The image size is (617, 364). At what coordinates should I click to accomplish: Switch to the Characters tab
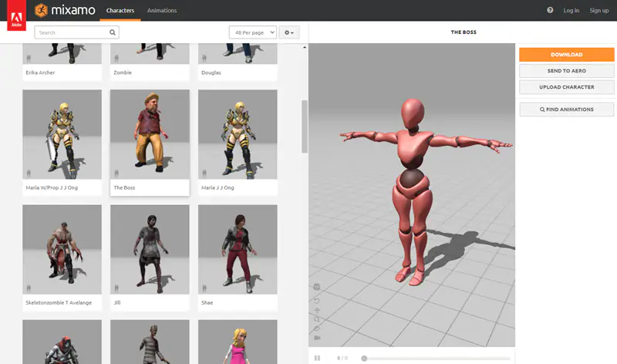pos(120,11)
